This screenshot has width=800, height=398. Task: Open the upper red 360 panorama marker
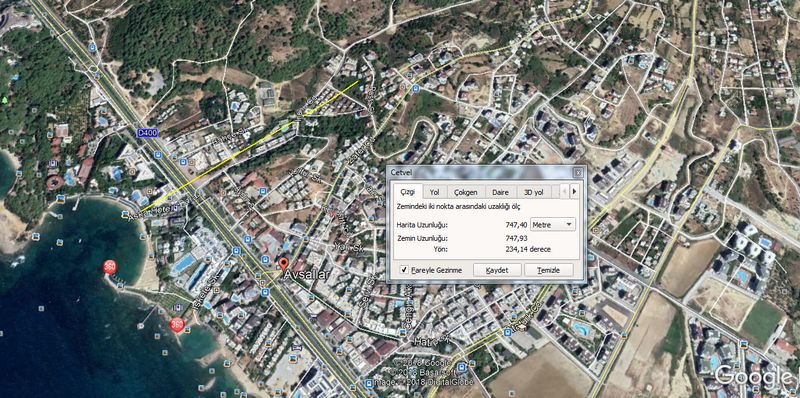pos(109,267)
